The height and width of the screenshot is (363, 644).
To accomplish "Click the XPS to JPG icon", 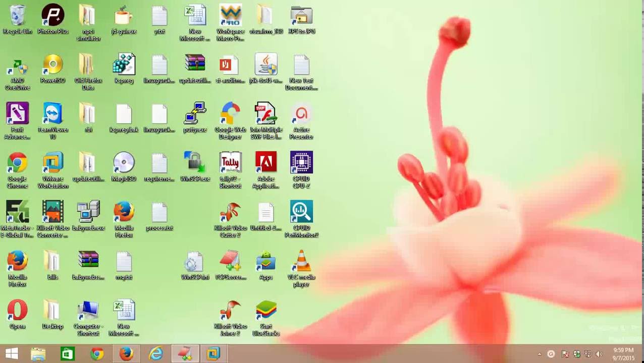I will [301, 15].
